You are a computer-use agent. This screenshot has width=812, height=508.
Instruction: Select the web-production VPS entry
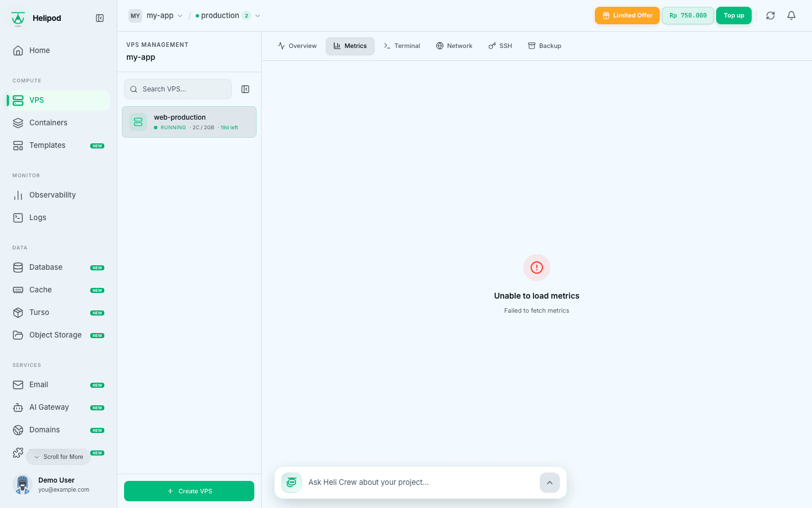click(189, 122)
